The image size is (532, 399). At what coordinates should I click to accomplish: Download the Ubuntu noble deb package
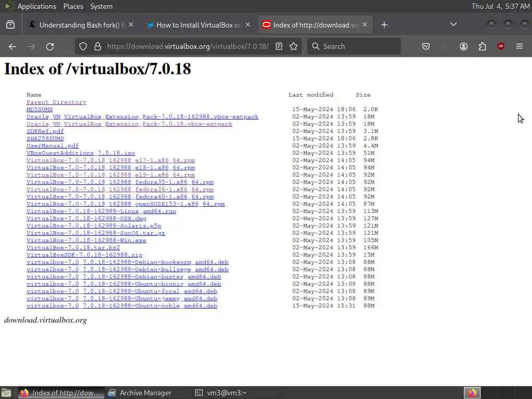[x=122, y=306]
